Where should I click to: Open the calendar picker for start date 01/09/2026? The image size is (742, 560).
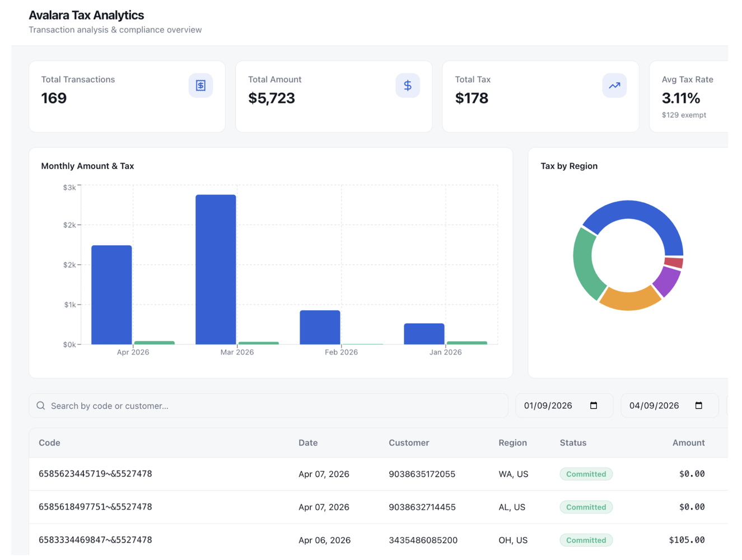coord(593,405)
